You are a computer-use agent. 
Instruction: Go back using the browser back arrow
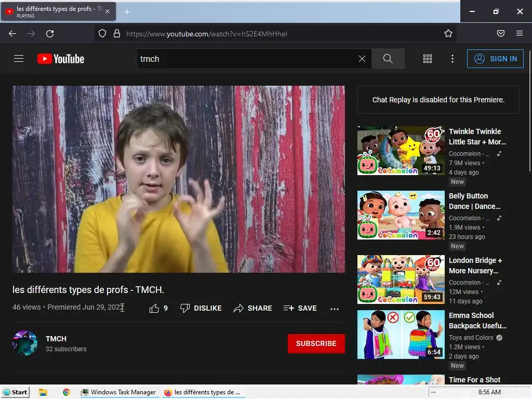pos(12,34)
